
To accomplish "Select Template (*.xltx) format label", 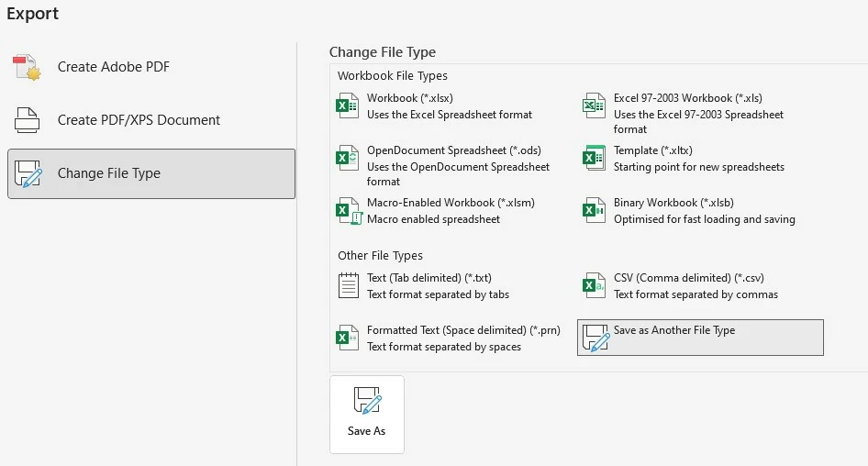I will 652,150.
